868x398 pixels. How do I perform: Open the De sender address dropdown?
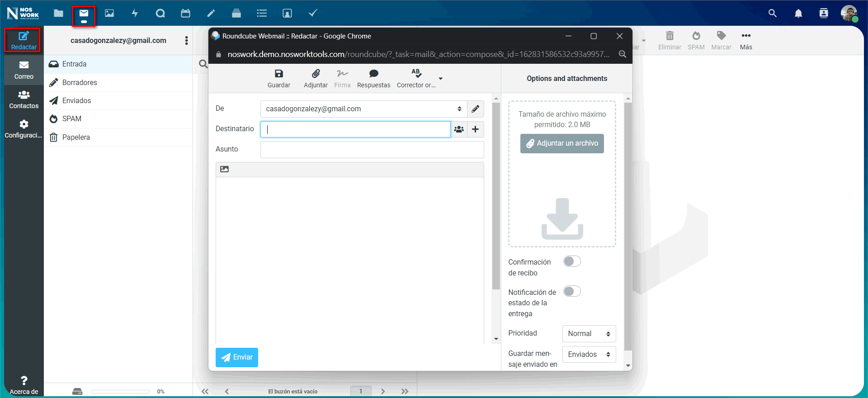pyautogui.click(x=363, y=109)
